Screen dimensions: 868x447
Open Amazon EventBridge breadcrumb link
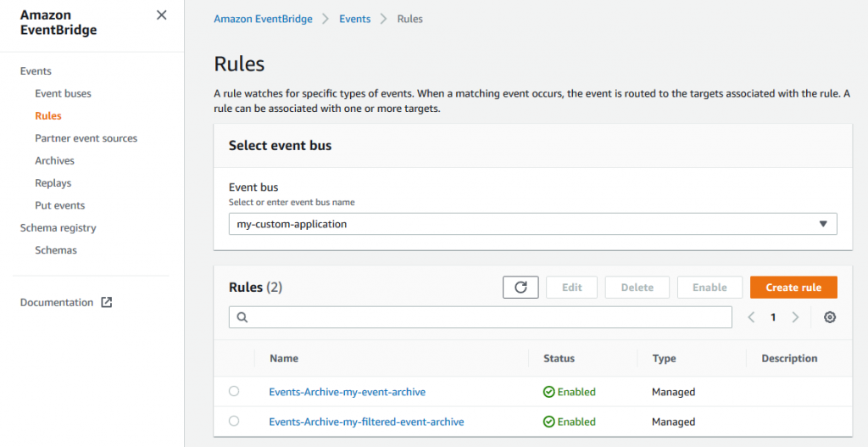pyautogui.click(x=263, y=19)
